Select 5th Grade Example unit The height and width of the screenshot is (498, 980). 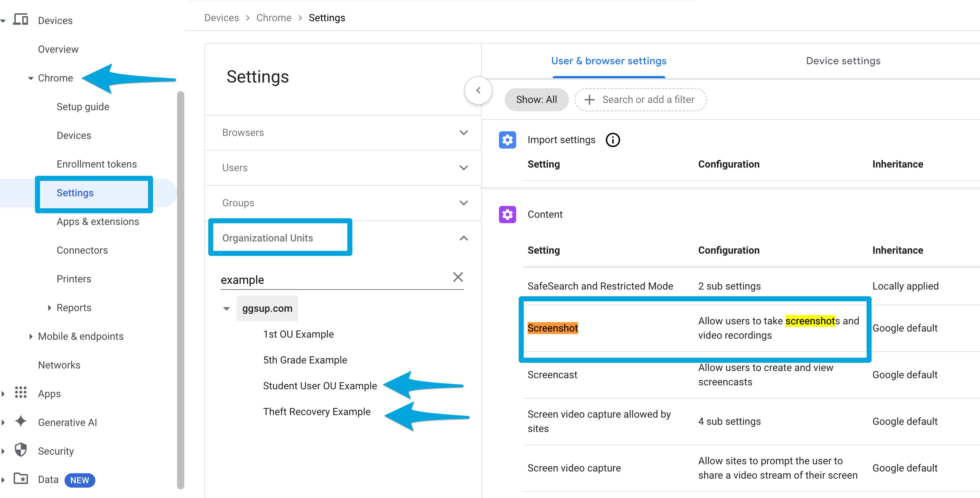(x=305, y=360)
